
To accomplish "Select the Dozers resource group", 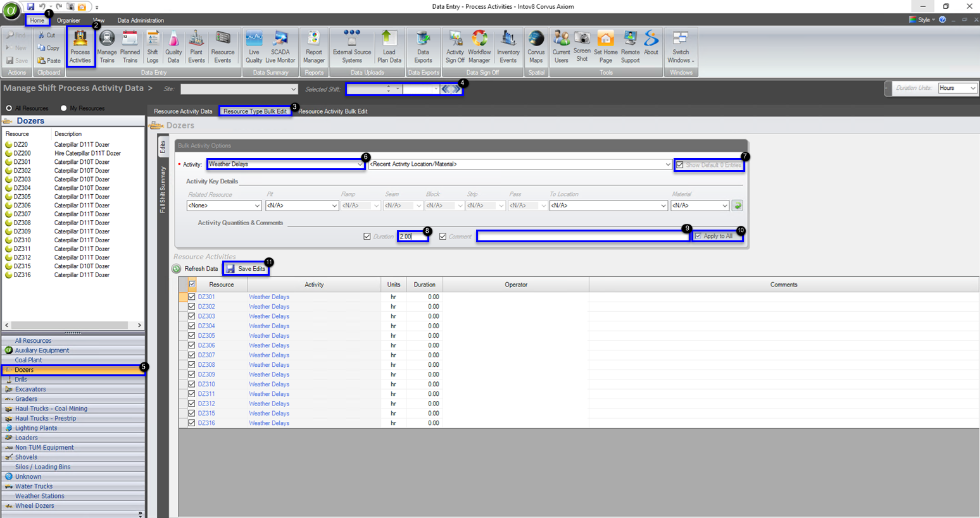I will pyautogui.click(x=73, y=370).
